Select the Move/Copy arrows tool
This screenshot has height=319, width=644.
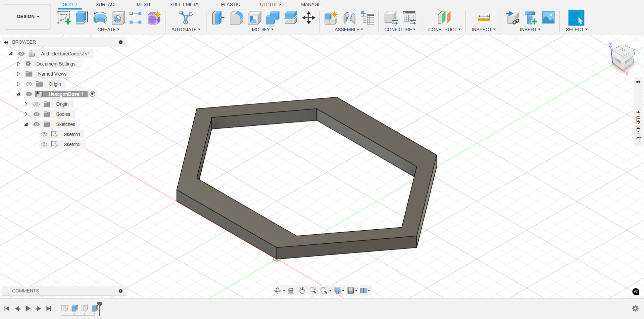coord(309,18)
